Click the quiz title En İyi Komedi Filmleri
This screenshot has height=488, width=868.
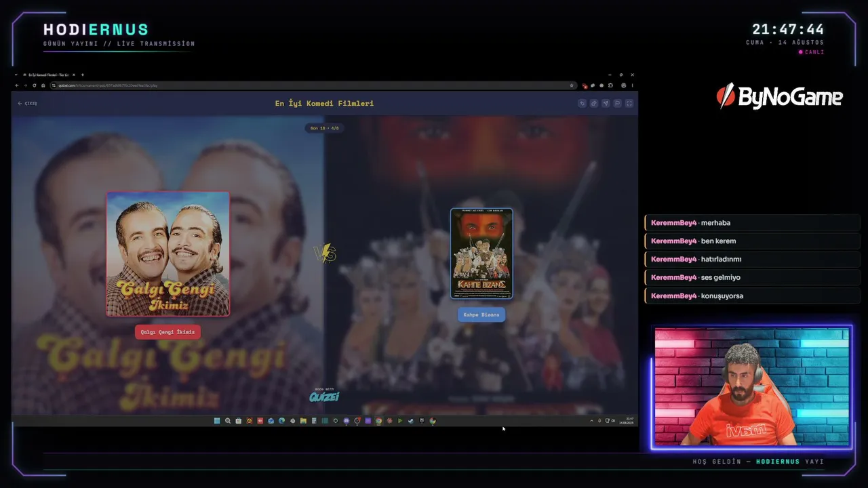tap(324, 104)
